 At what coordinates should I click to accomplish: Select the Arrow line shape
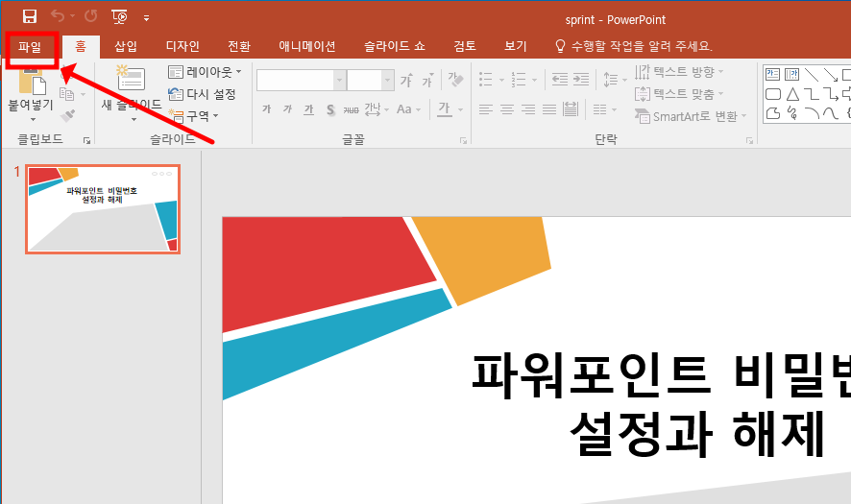pyautogui.click(x=831, y=74)
